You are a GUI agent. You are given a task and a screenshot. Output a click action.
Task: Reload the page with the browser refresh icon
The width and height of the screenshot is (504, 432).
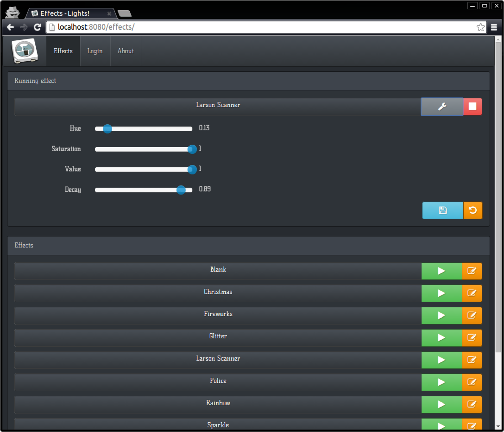click(x=37, y=27)
